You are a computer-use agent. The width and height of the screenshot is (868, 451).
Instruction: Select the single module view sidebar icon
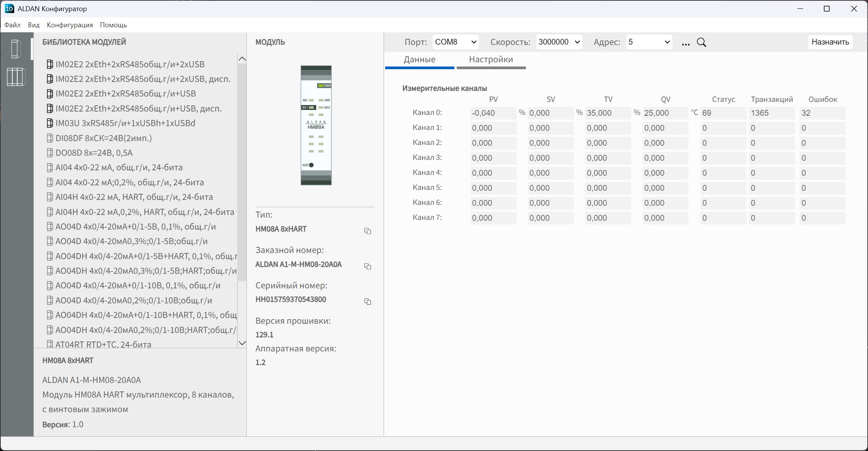[x=15, y=49]
